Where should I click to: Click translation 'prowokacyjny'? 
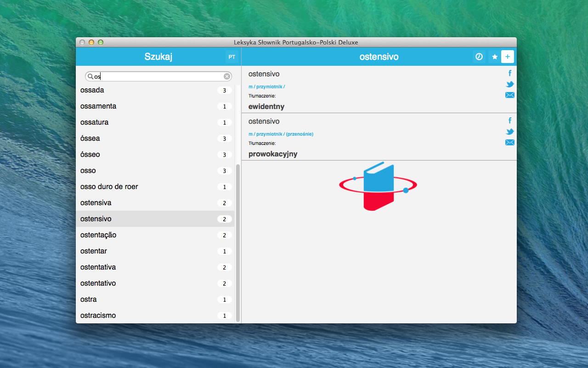273,154
